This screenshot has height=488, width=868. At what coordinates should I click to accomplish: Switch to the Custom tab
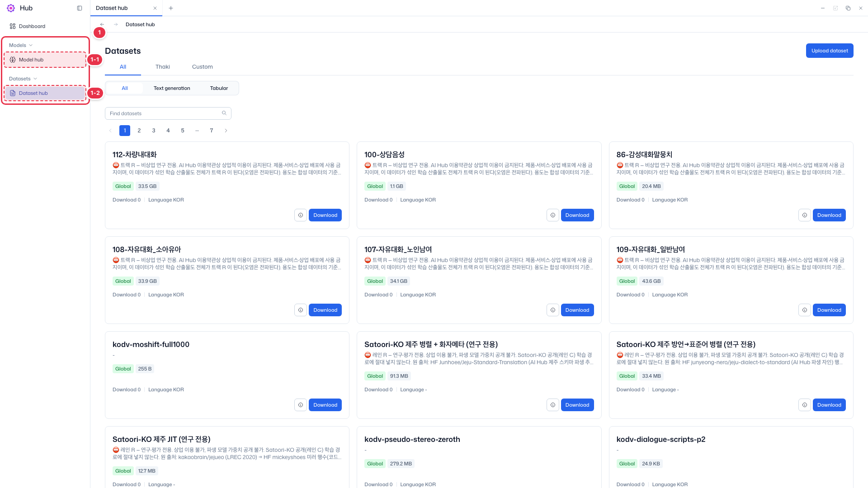202,67
